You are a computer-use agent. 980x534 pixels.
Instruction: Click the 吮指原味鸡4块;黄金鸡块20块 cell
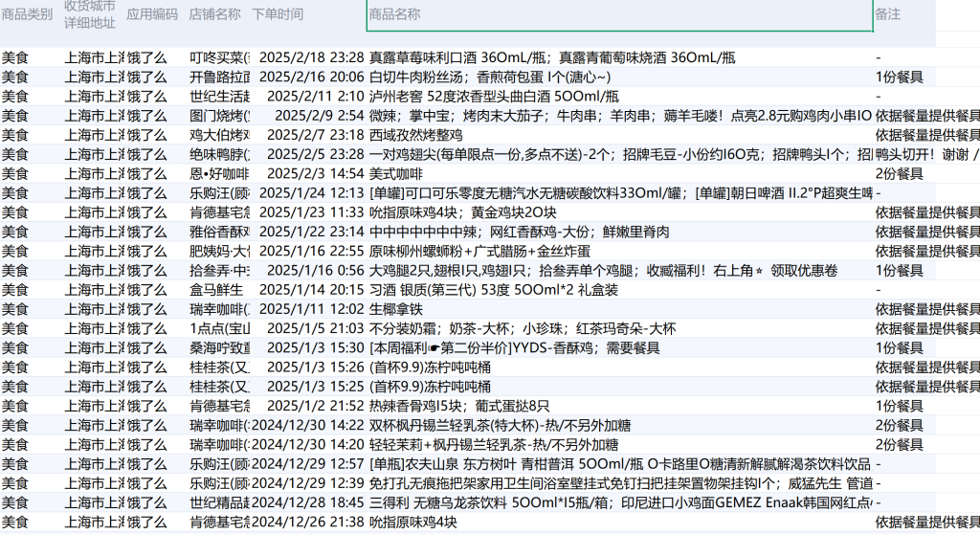tap(619, 212)
